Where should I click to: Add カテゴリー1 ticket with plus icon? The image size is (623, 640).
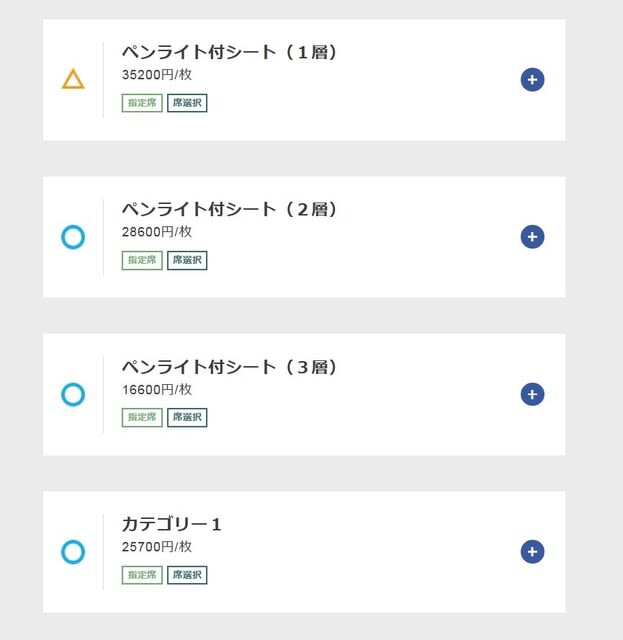[532, 552]
